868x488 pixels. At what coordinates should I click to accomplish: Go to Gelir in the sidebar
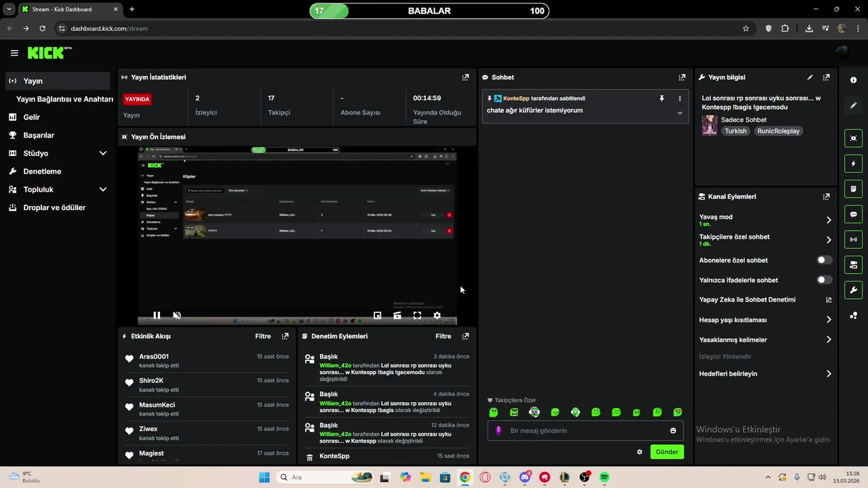point(58,117)
